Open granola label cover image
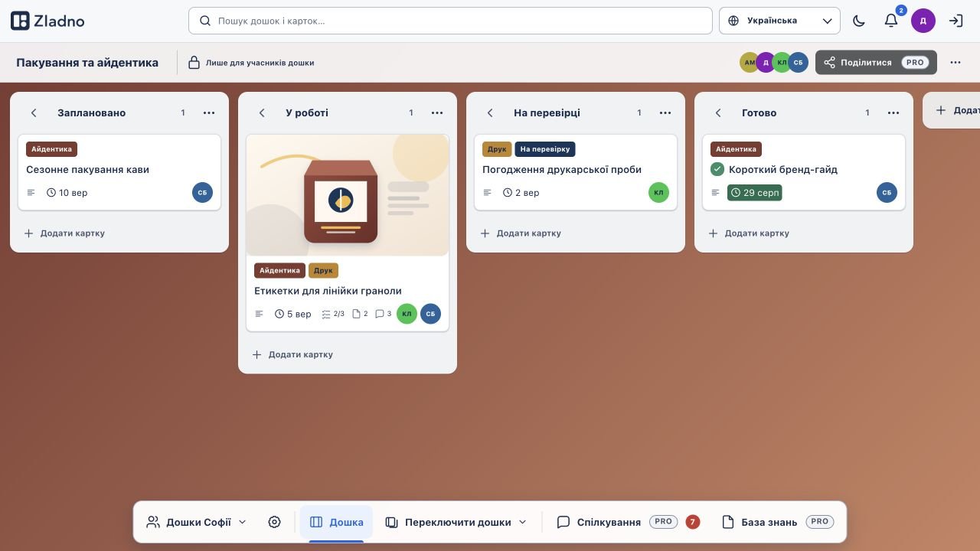The width and height of the screenshot is (980, 551). tap(348, 195)
